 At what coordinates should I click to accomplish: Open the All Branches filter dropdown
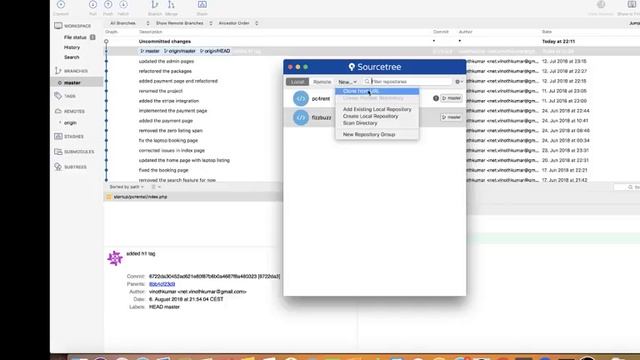[x=129, y=23]
